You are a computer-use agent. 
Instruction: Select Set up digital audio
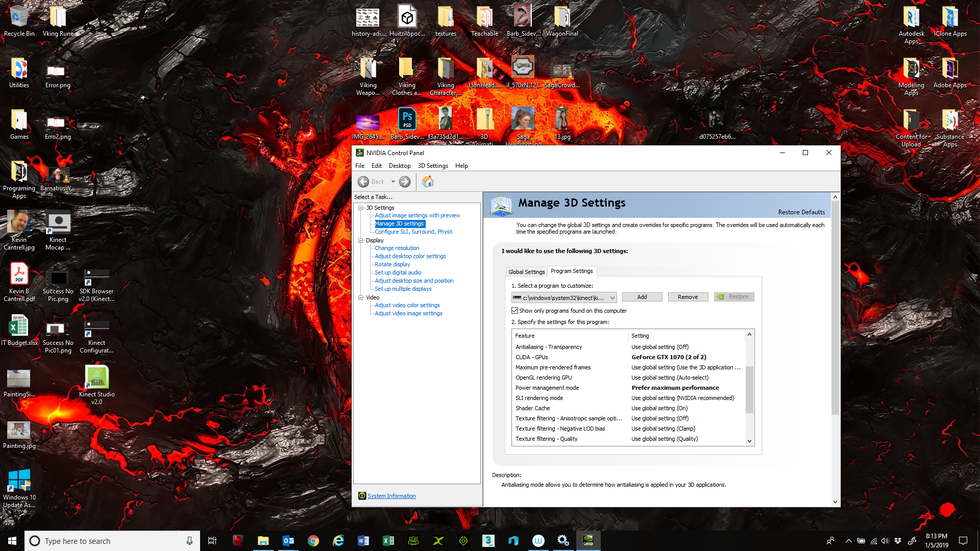398,272
